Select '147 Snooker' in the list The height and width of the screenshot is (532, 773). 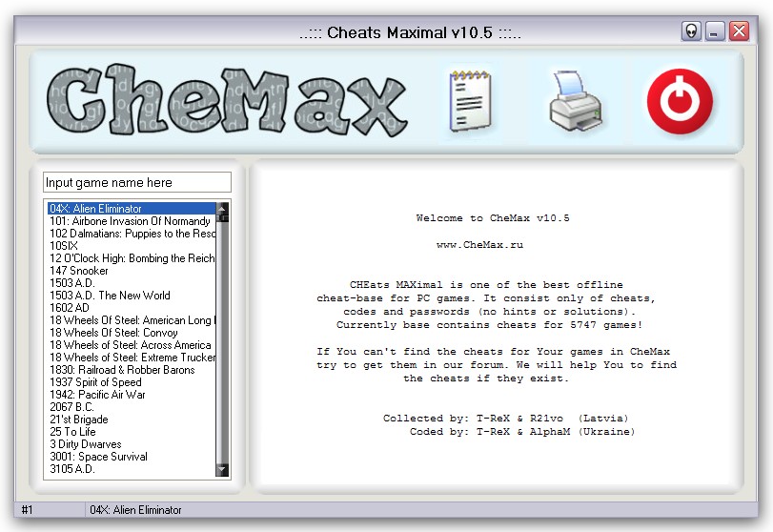click(x=132, y=270)
